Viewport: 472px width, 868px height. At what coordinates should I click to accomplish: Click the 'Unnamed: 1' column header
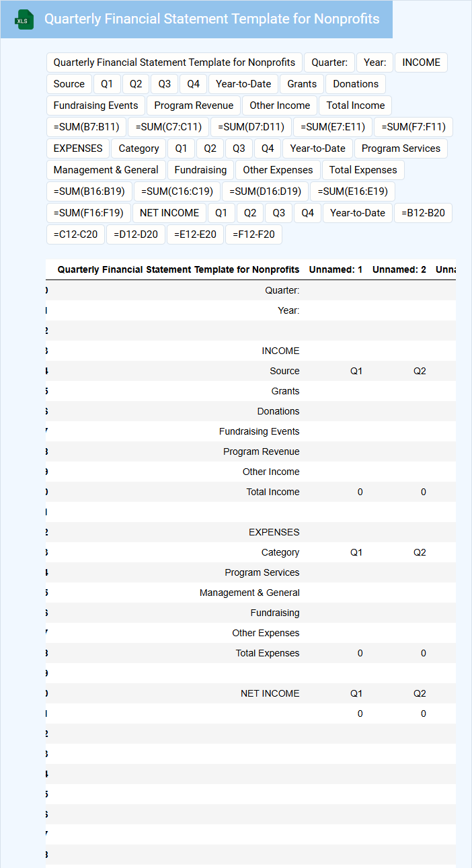tap(336, 269)
